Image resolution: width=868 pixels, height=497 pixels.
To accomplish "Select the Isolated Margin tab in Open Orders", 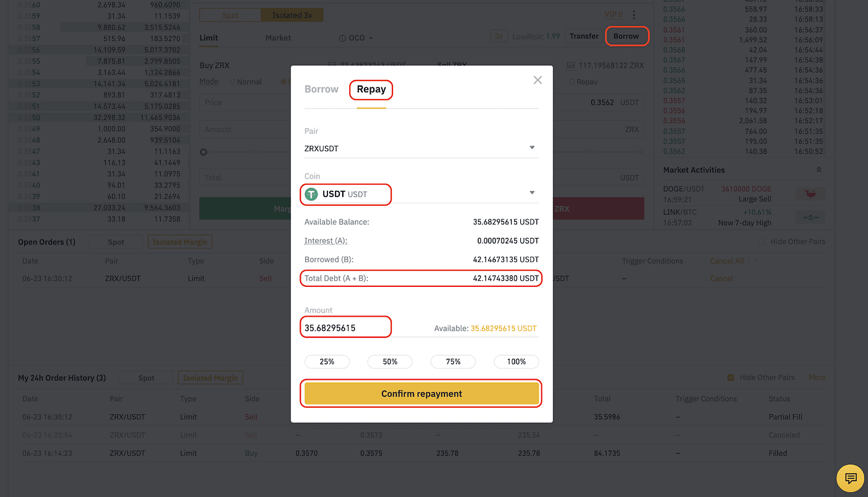I will point(180,242).
